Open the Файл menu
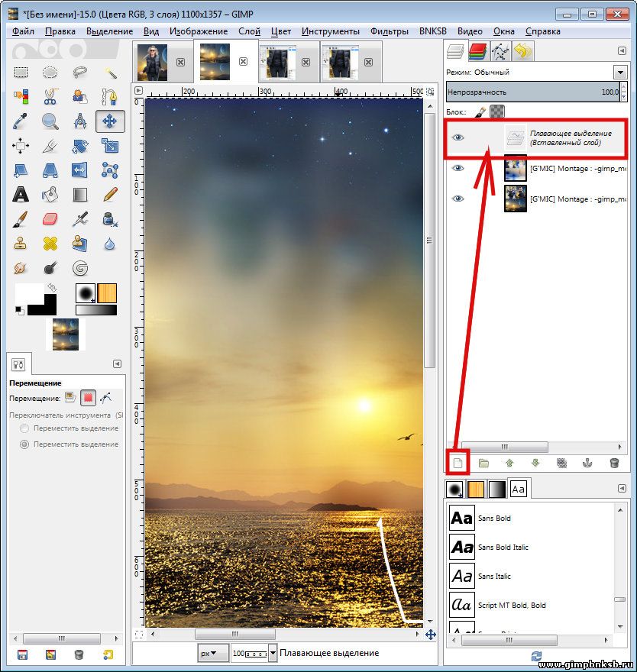Viewport: 637px width, 672px height. pos(23,31)
